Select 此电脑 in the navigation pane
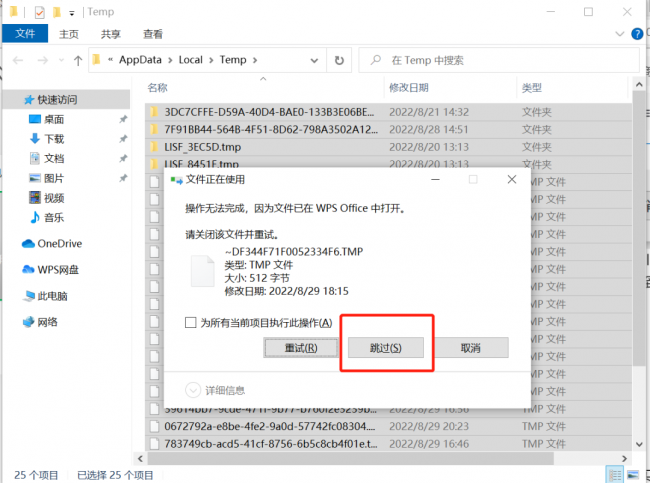The width and height of the screenshot is (650, 483). [x=45, y=296]
